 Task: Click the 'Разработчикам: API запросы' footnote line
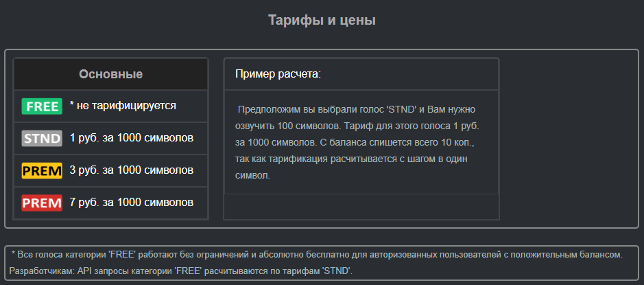coord(182,271)
